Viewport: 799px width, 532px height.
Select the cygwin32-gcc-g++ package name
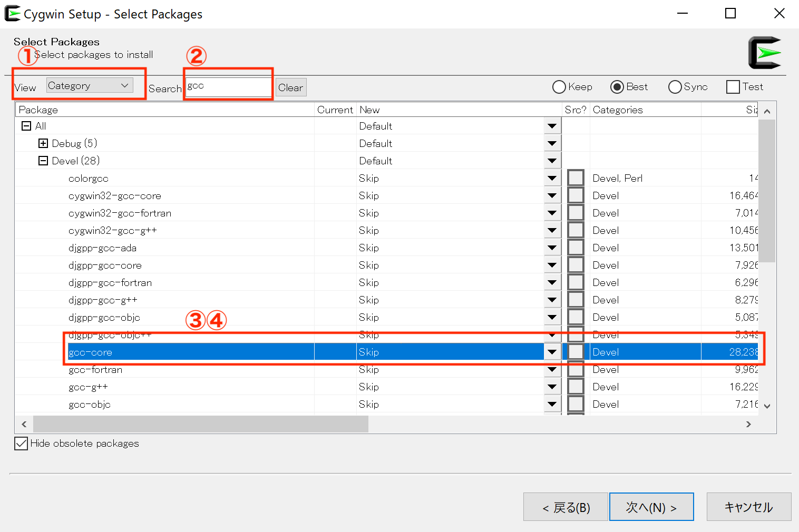click(x=113, y=230)
